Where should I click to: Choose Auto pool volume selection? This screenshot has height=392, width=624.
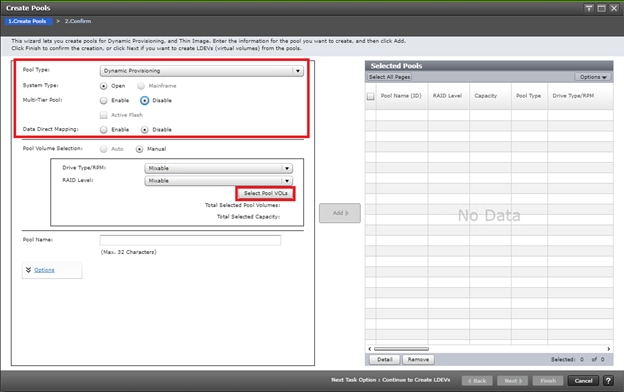[103, 149]
